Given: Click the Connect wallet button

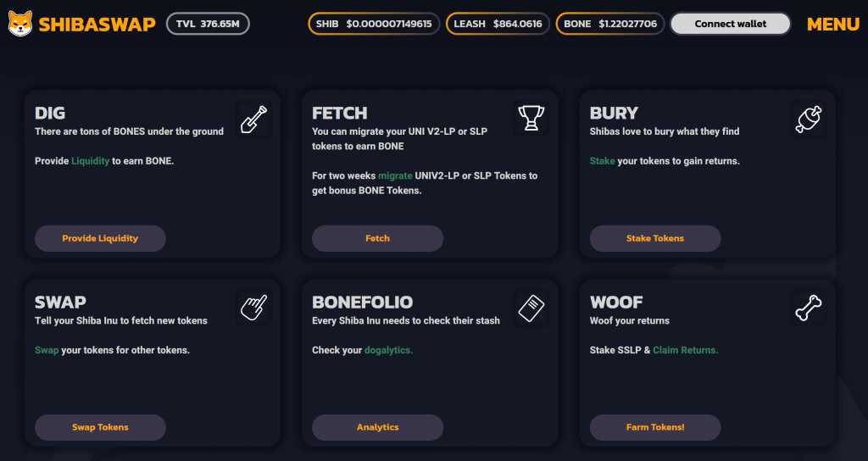Looking at the screenshot, I should point(730,24).
